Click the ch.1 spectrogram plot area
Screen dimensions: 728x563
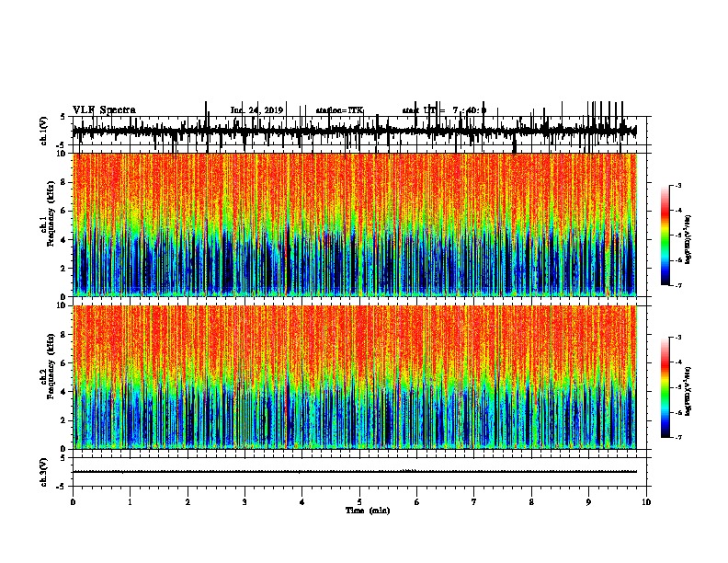click(355, 224)
